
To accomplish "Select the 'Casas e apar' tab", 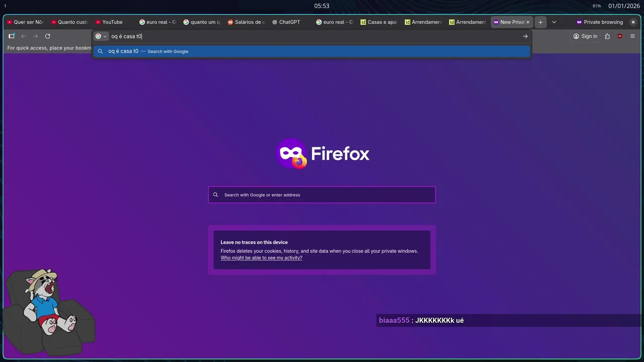I will click(380, 22).
